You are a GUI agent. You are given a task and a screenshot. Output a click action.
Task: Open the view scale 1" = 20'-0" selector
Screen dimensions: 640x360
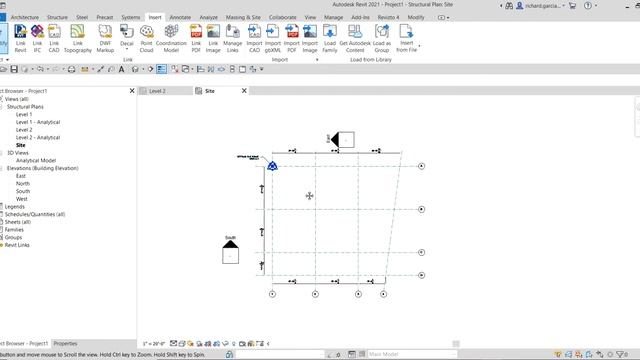[154, 344]
